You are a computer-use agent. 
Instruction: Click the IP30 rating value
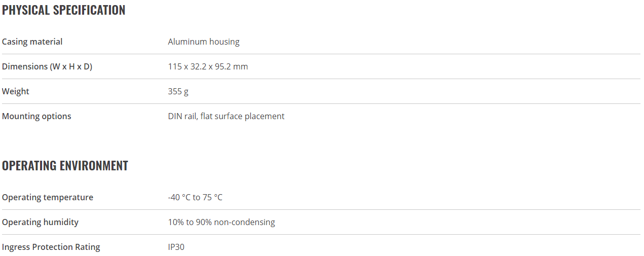pyautogui.click(x=176, y=247)
